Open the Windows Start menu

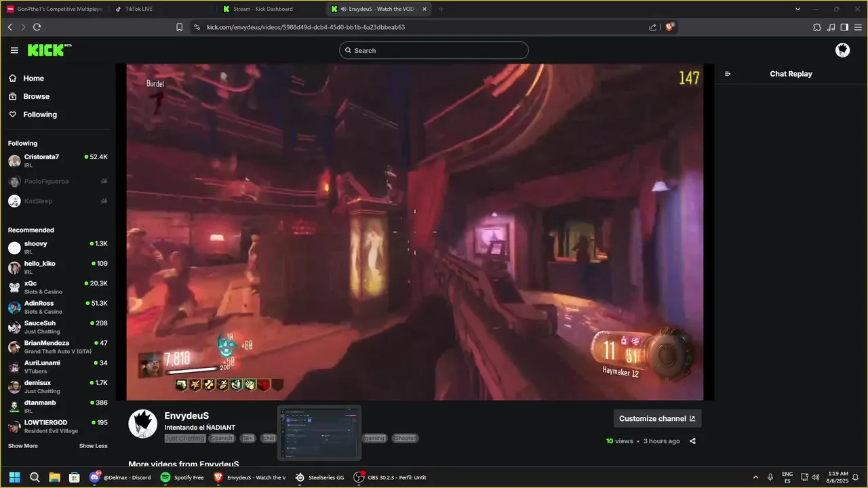14,477
